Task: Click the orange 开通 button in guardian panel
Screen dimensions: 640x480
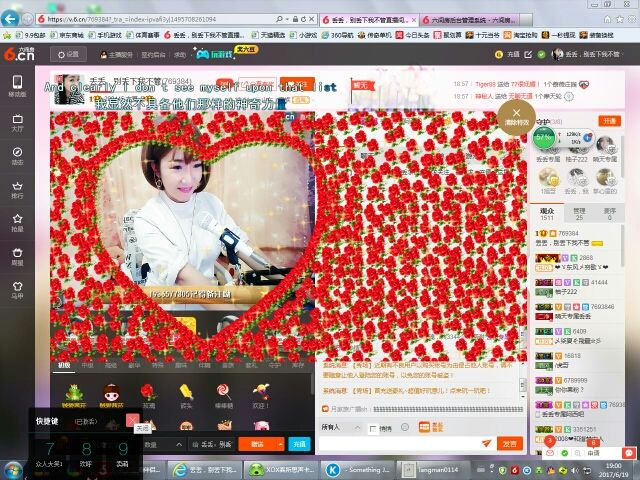Action: 609,121
